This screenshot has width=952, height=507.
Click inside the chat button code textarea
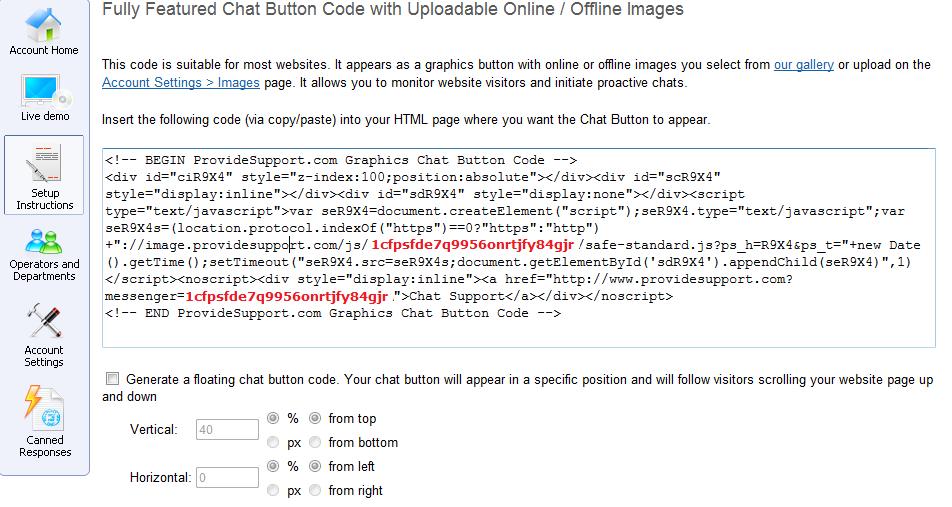[518, 248]
